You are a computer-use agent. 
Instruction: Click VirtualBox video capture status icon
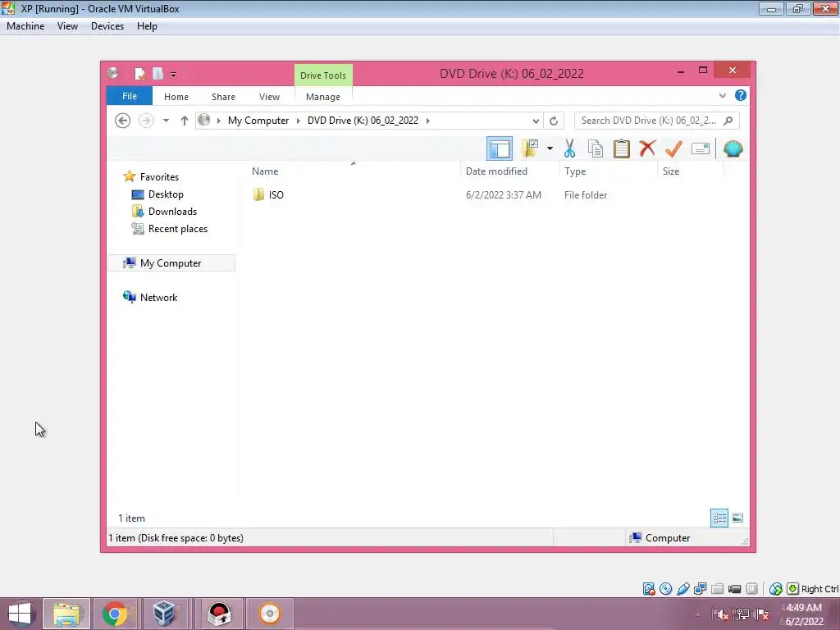[734, 589]
